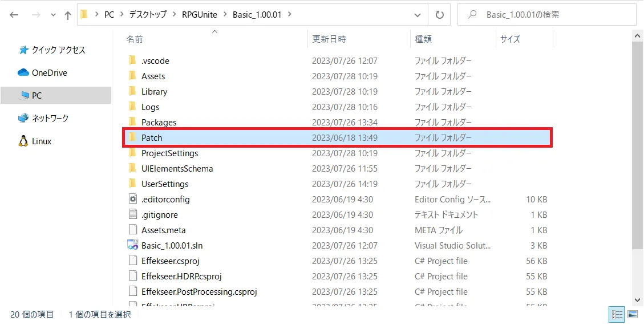The height and width of the screenshot is (325, 644).
Task: Open the Patch folder
Action: pyautogui.click(x=152, y=137)
